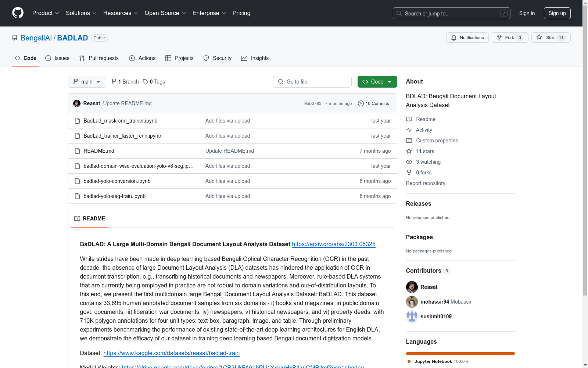The height and width of the screenshot is (368, 588).
Task: Open the Kaggle badlad-train dataset link
Action: point(172,353)
